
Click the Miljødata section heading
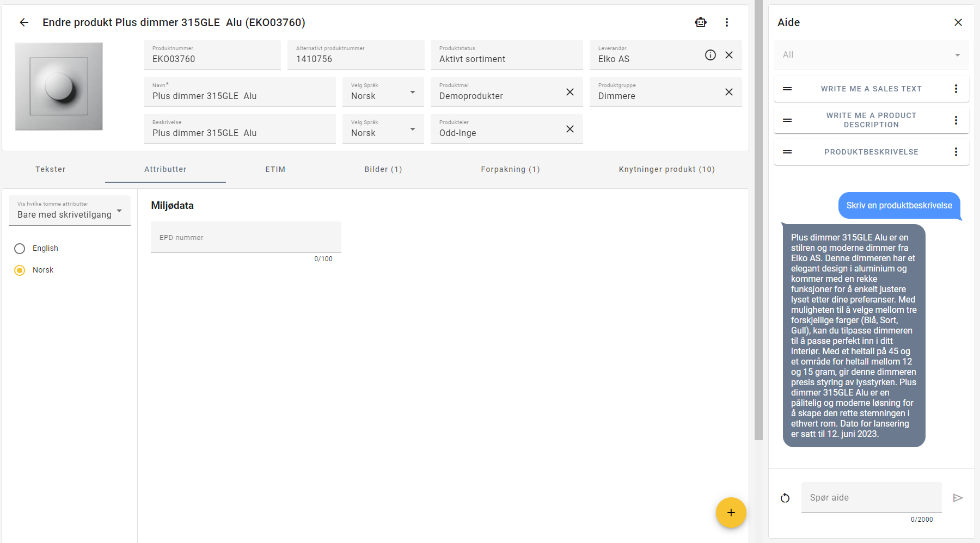click(x=172, y=206)
